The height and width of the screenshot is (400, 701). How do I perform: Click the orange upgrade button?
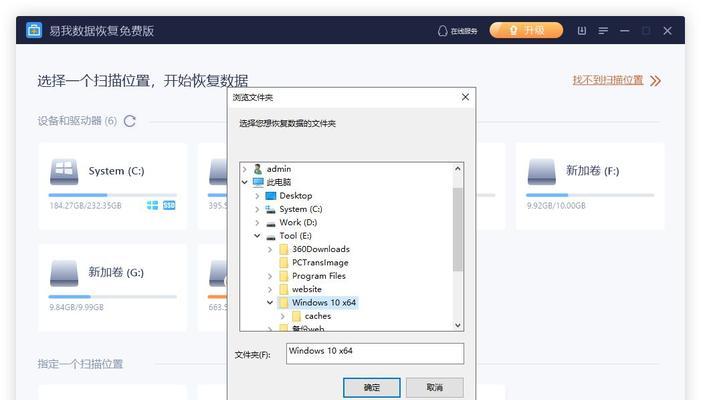(x=526, y=30)
